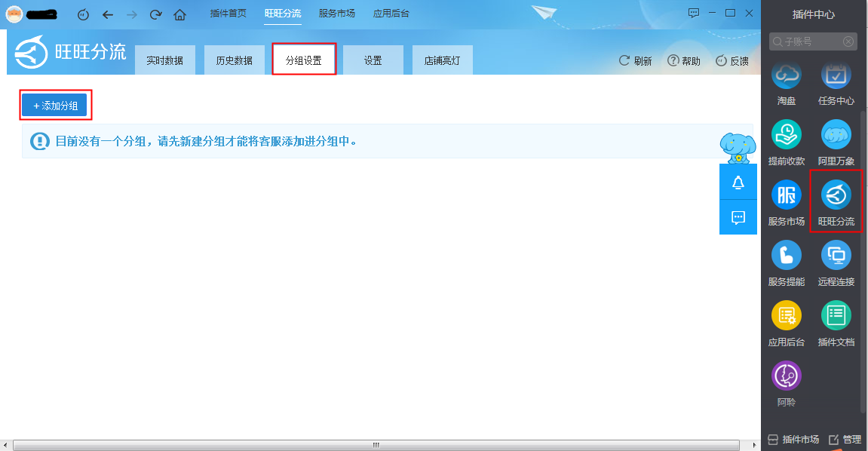This screenshot has height=451, width=868.
Task: Switch to the 历史数据 tab
Action: (235, 60)
